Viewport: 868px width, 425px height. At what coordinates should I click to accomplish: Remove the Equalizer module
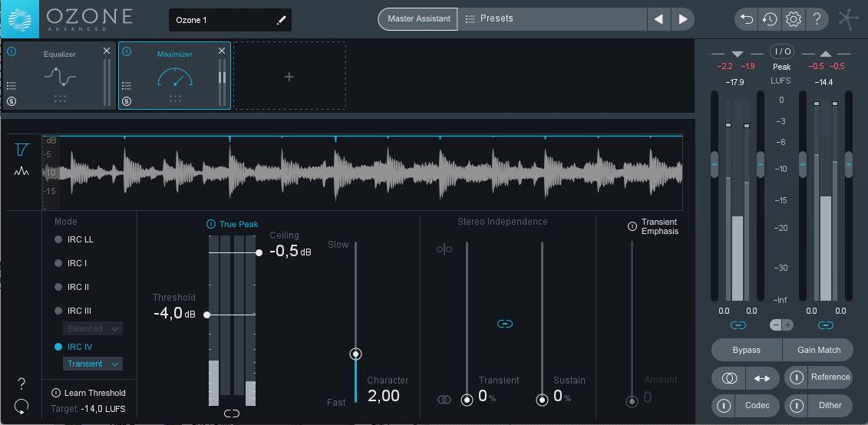click(x=107, y=51)
